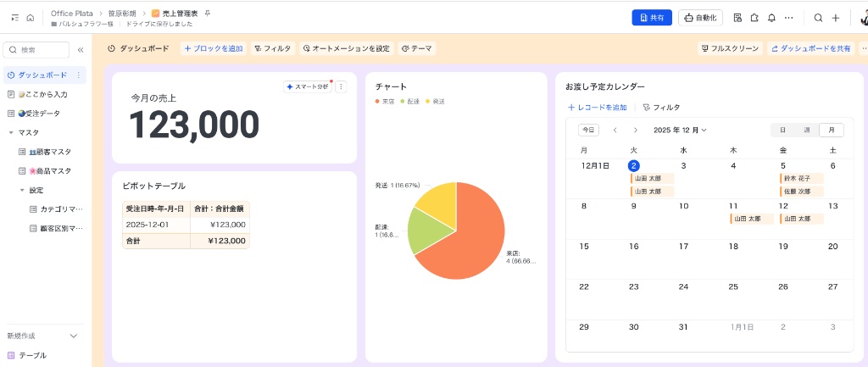Image resolution: width=868 pixels, height=367 pixels.
Task: Select December 25 in the calendar
Action: click(x=733, y=286)
